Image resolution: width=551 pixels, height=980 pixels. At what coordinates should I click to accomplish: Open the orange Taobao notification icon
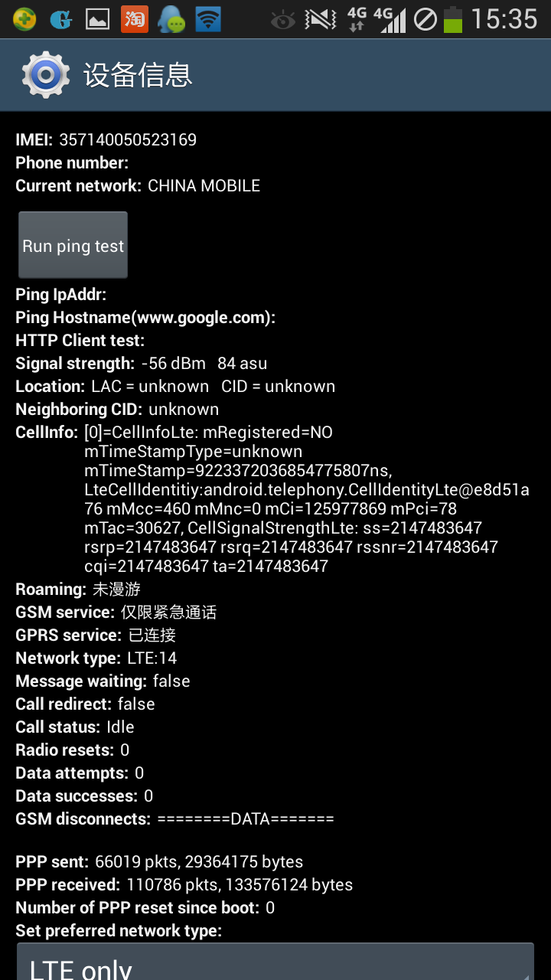click(x=135, y=19)
